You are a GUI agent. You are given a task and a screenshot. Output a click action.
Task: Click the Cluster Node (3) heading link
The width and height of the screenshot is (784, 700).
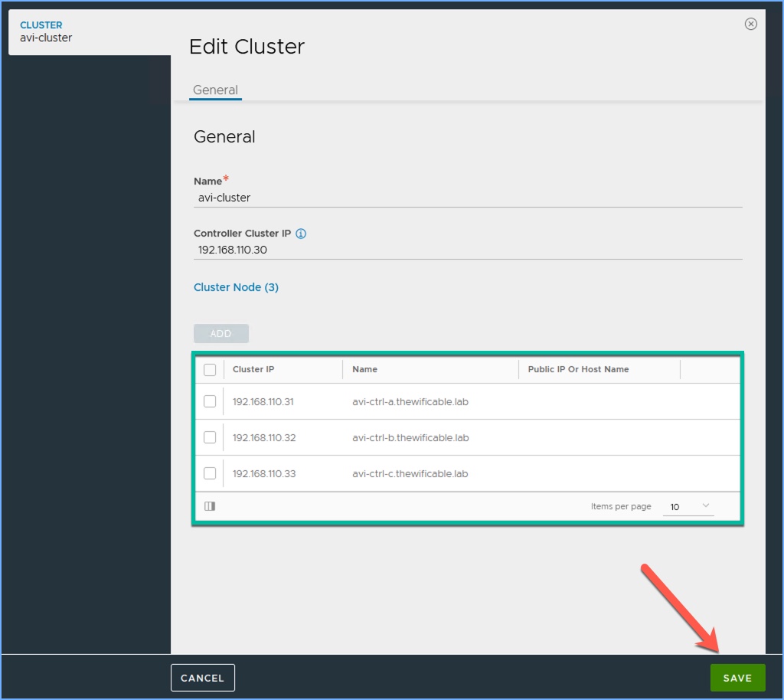coord(236,287)
